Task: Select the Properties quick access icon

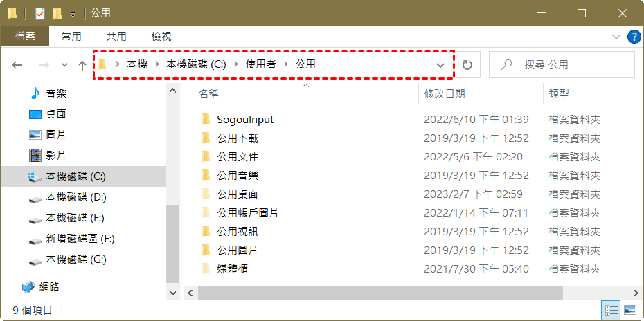Action: point(40,14)
